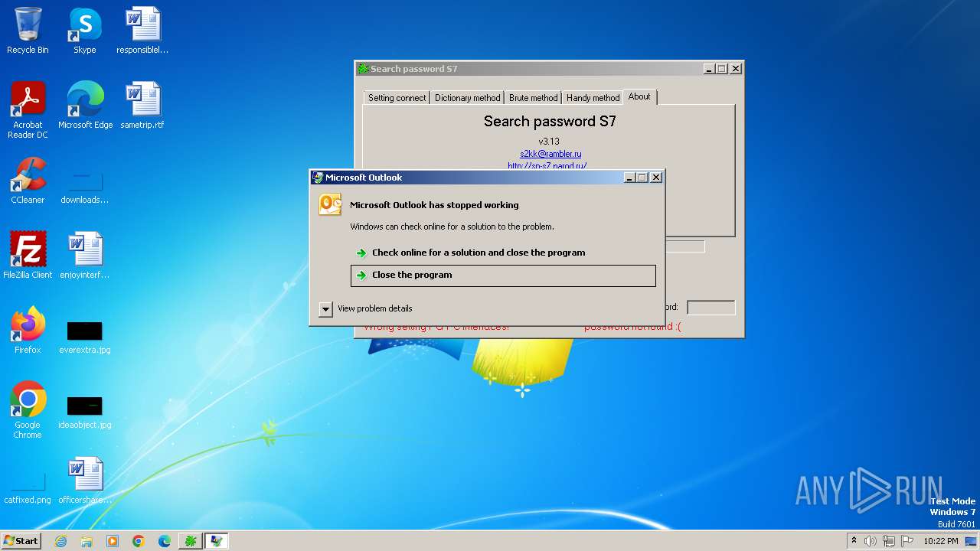Switch to the Dictionary method tab
Image resolution: width=980 pixels, height=551 pixels.
click(x=467, y=98)
